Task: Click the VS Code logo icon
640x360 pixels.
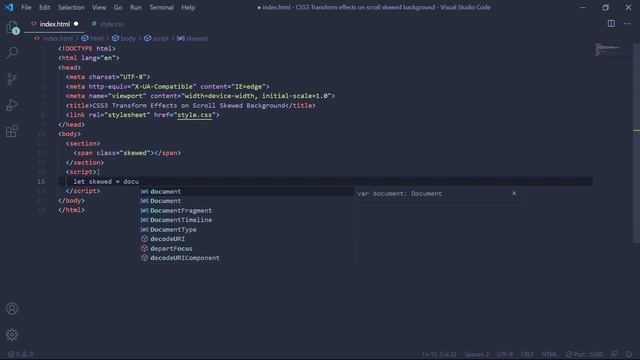Action: pyautogui.click(x=9, y=7)
